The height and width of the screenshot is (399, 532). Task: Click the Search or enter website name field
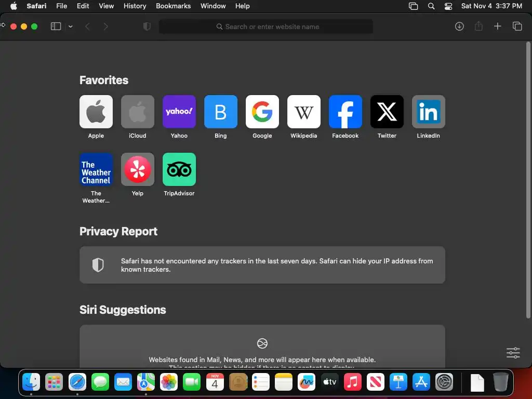(266, 26)
